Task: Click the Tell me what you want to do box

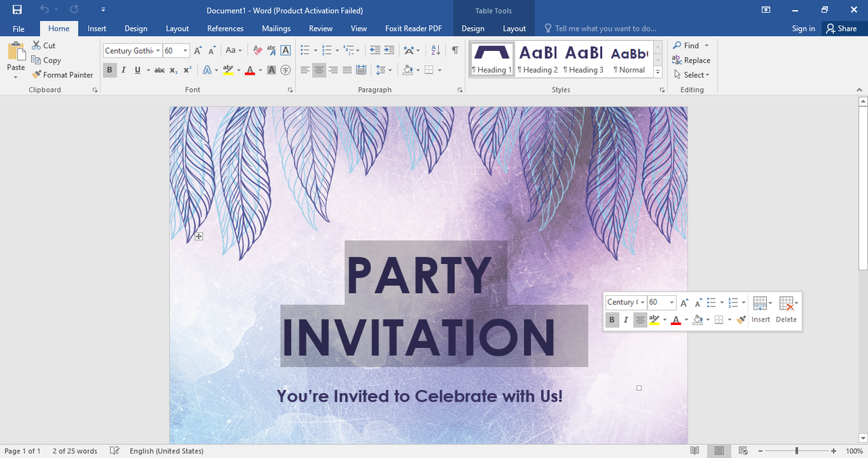Action: click(601, 28)
